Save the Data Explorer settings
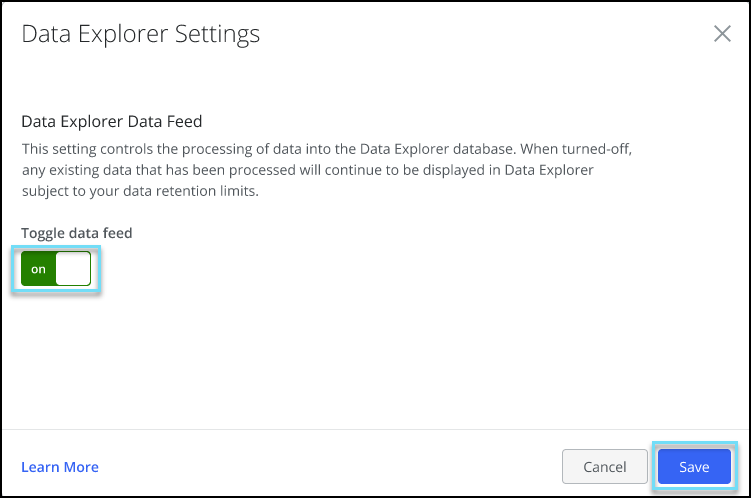The height and width of the screenshot is (498, 751). coord(694,467)
